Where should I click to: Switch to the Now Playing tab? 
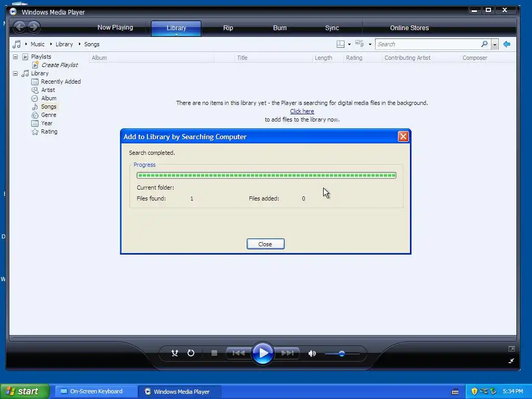(115, 28)
